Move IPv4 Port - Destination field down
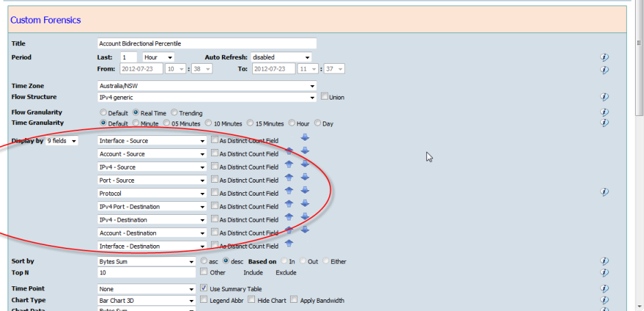 304,203
